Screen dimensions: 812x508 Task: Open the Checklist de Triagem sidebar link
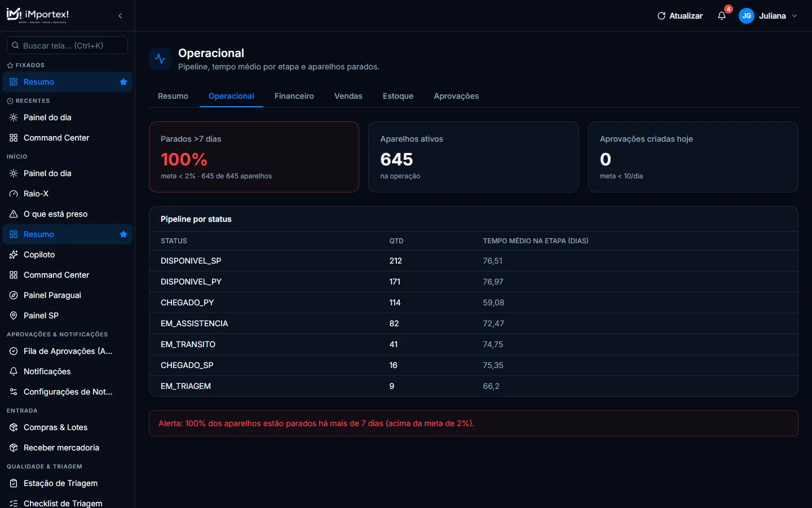coord(67,503)
